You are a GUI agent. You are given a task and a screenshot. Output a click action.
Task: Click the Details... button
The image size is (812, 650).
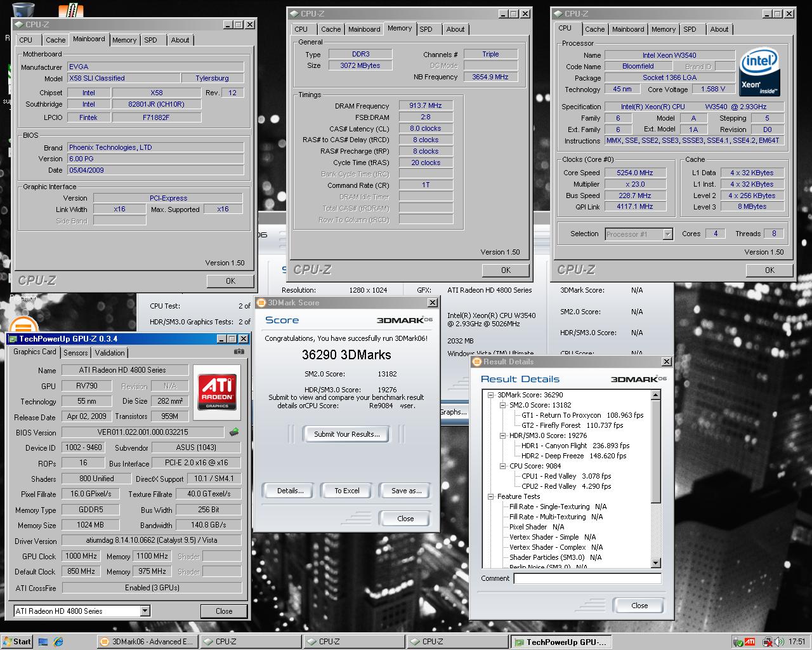click(291, 491)
